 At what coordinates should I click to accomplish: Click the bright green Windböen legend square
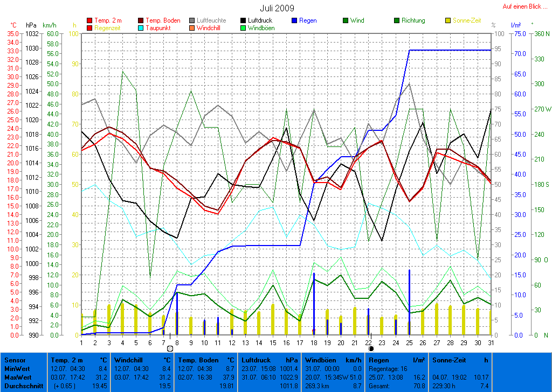[244, 27]
